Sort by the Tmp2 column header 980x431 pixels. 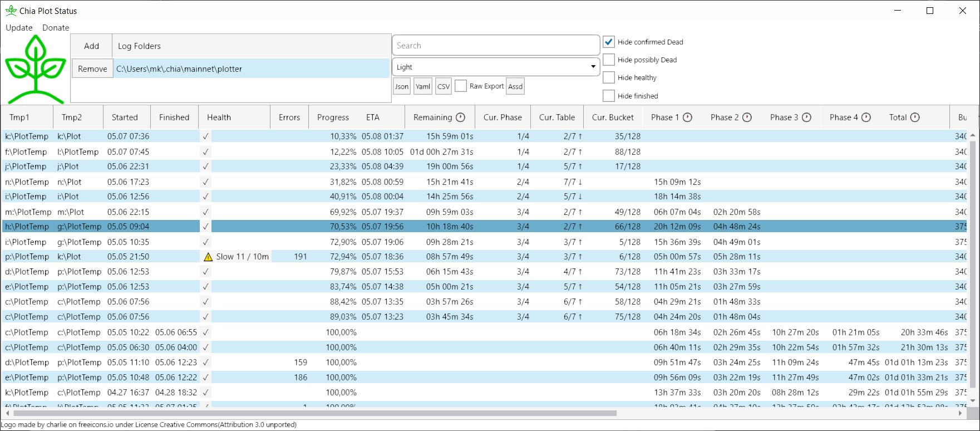78,117
